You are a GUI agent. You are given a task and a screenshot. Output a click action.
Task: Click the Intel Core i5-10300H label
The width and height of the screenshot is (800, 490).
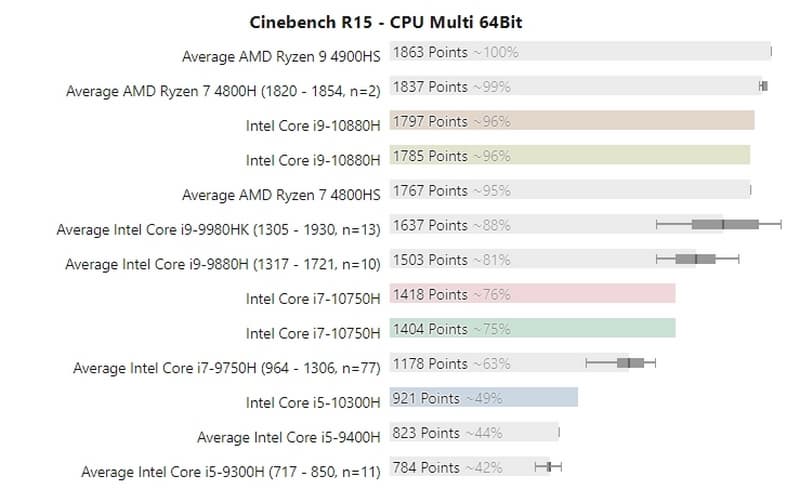pyautogui.click(x=313, y=403)
